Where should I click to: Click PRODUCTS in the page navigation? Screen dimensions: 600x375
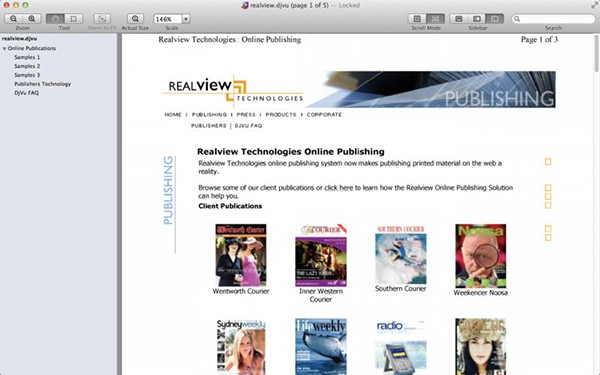[x=281, y=114]
